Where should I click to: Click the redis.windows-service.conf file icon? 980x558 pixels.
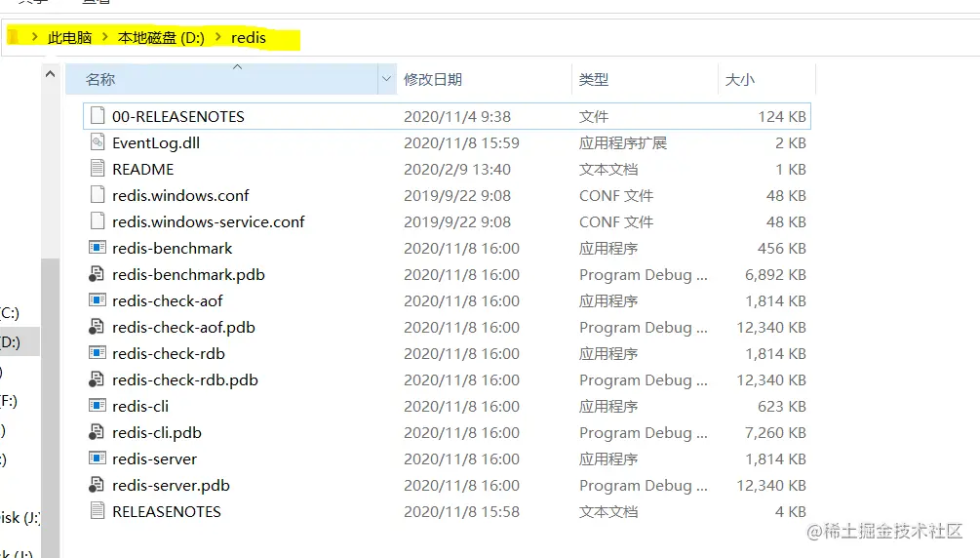click(97, 220)
